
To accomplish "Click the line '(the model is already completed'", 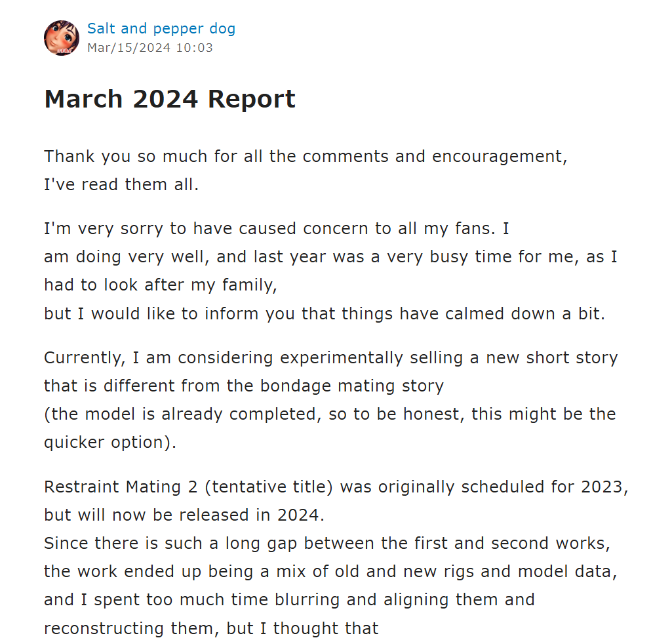I will [x=330, y=414].
